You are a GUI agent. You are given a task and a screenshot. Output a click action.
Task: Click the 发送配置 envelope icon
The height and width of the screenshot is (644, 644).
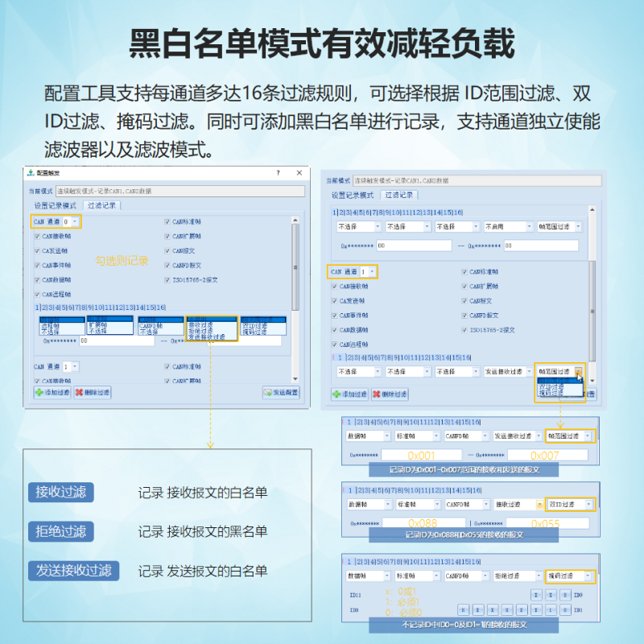pyautogui.click(x=266, y=392)
